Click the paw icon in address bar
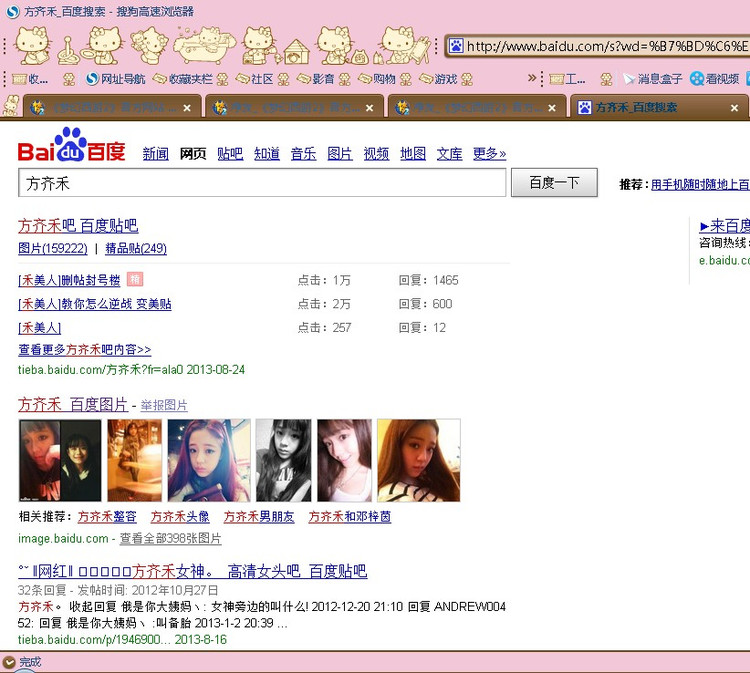Screen dimensions: 750x673 tap(456, 46)
